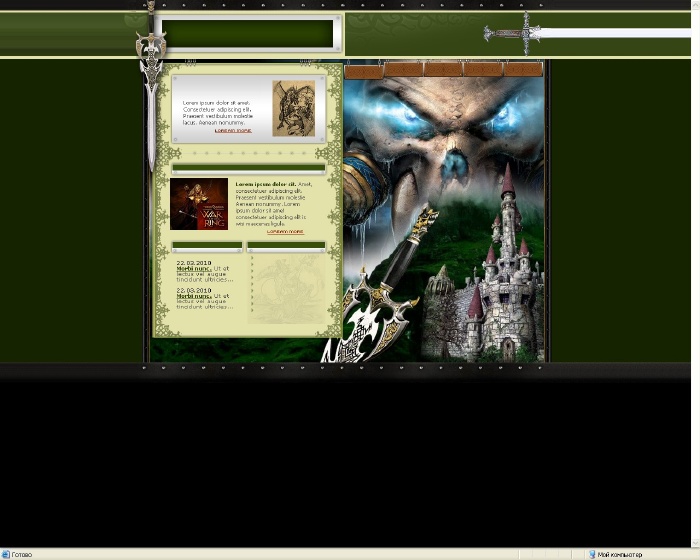Click the 'Мой компьютер' zone icon in status bar

[x=592, y=555]
